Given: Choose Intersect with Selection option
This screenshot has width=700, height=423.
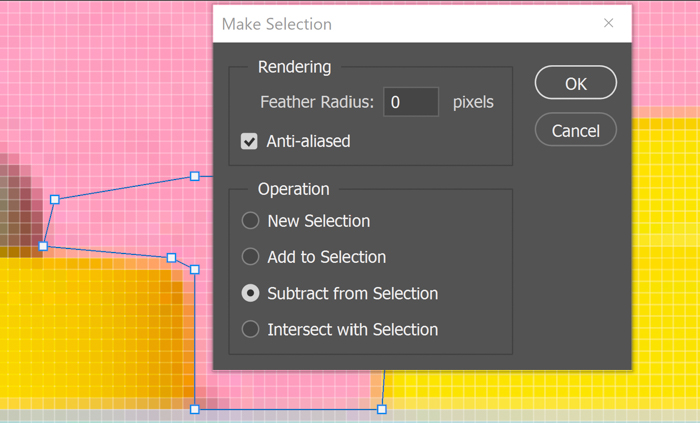Looking at the screenshot, I should [x=250, y=329].
